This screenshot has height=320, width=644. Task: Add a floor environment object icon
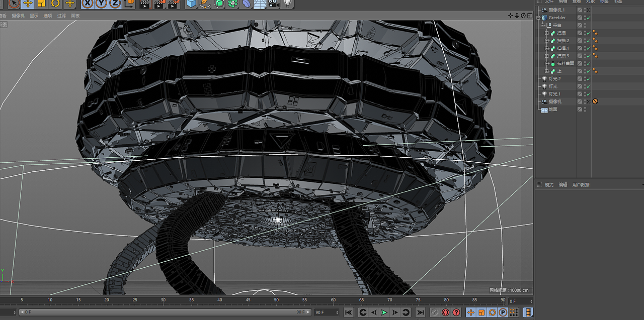260,4
